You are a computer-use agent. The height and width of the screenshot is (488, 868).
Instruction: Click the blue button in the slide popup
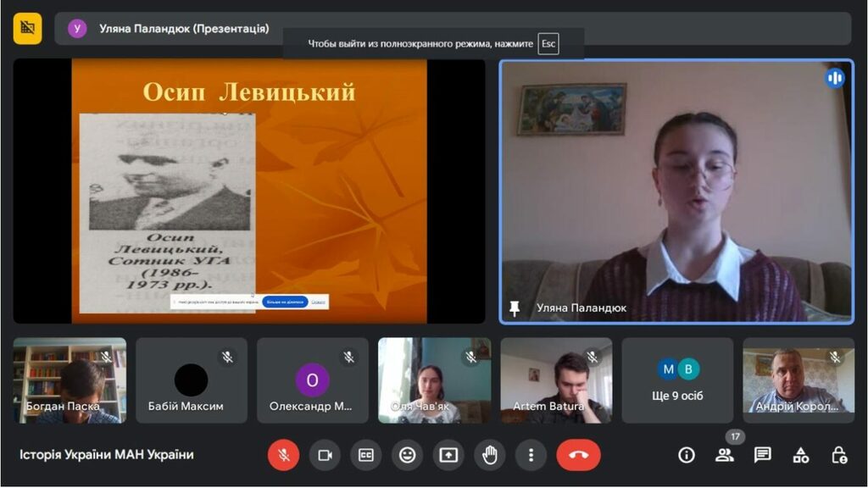(x=284, y=302)
